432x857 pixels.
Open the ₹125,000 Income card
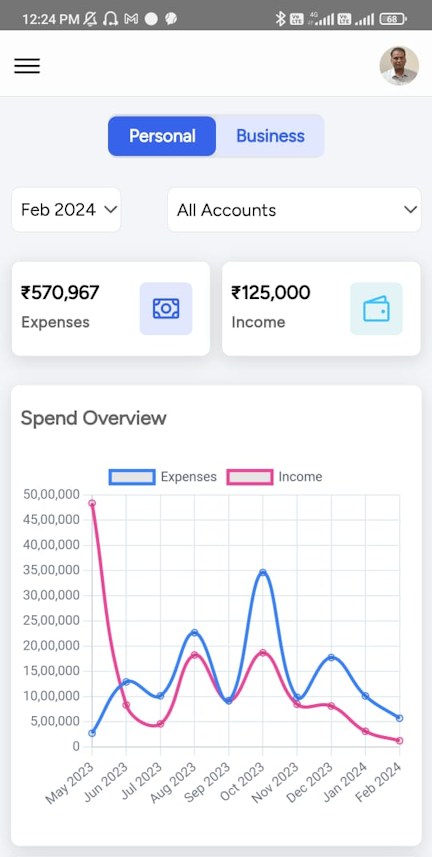(x=321, y=308)
